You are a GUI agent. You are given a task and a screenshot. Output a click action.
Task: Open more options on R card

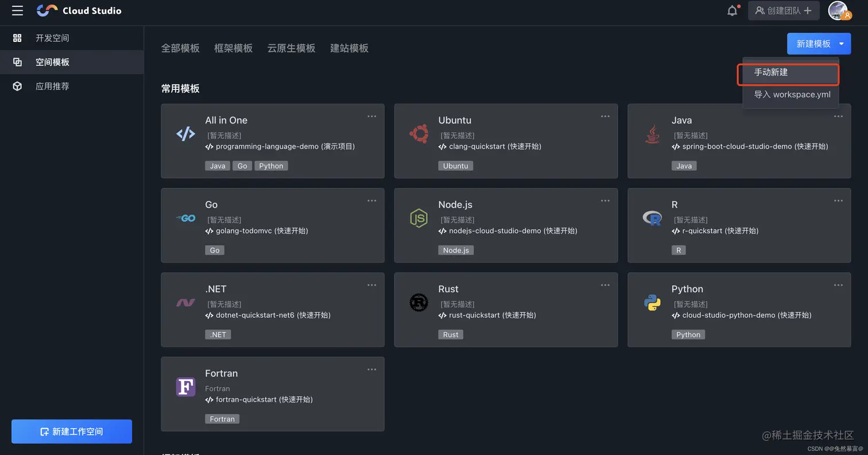[x=838, y=201]
